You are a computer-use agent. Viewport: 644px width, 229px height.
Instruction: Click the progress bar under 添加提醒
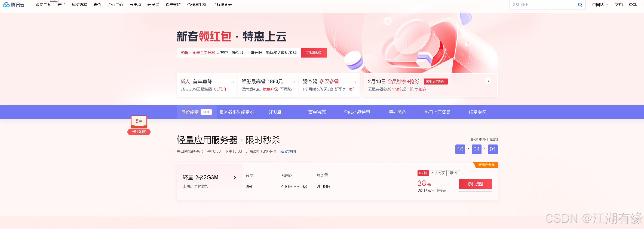click(476, 191)
